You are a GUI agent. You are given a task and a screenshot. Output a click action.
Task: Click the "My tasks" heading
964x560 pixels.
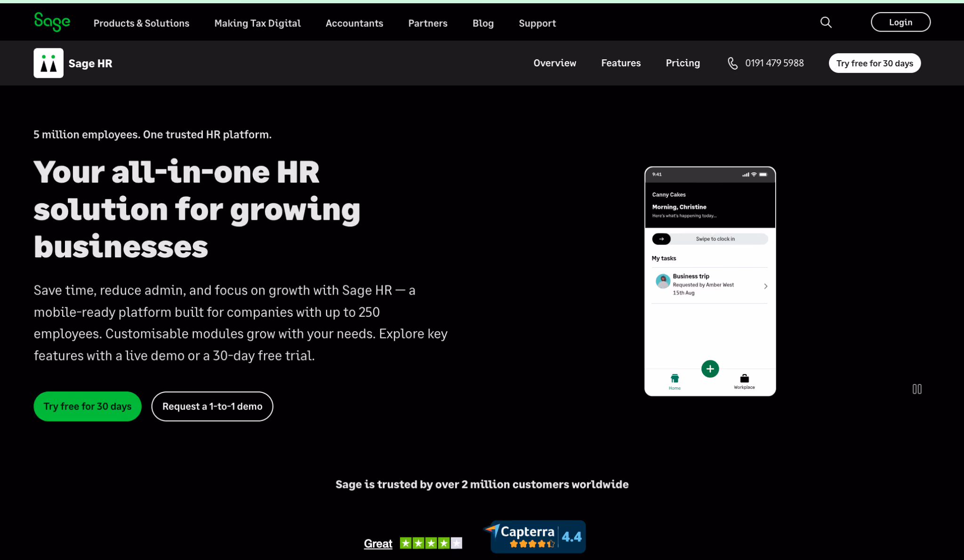(664, 258)
